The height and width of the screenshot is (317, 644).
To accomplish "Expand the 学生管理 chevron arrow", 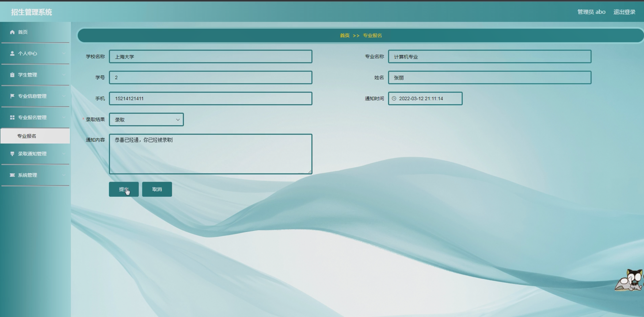I will pyautogui.click(x=64, y=75).
